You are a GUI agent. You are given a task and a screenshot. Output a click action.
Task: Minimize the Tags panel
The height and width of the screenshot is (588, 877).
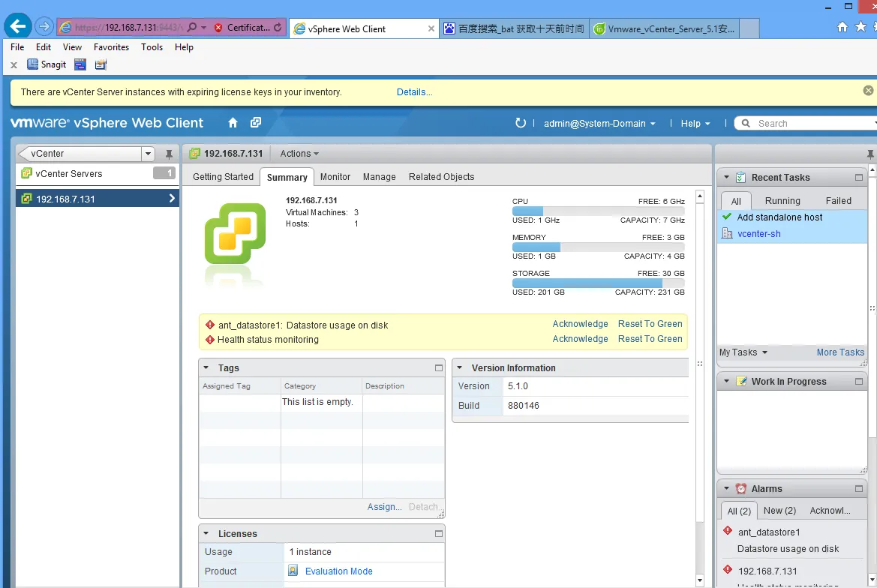tap(438, 367)
